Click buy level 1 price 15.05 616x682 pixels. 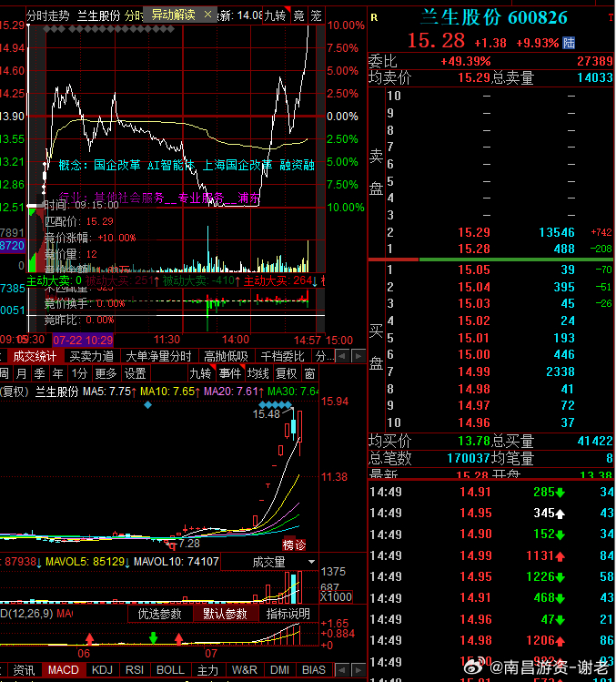[x=474, y=270]
